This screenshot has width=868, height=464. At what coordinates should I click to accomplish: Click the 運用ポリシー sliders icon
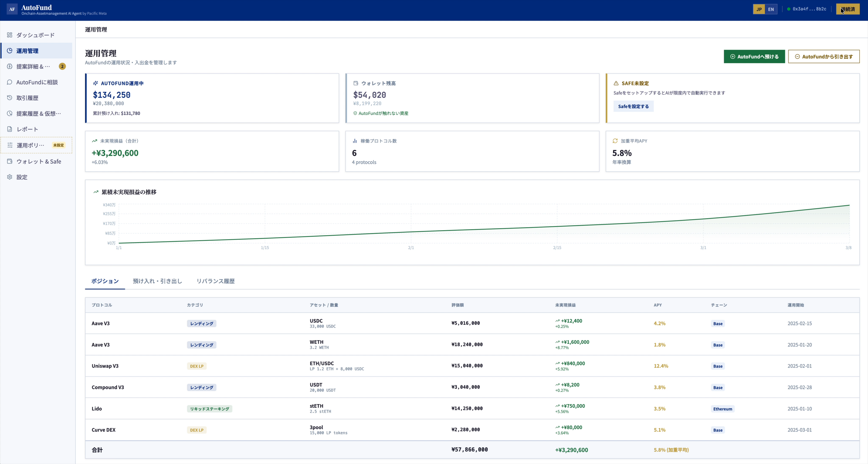click(10, 145)
